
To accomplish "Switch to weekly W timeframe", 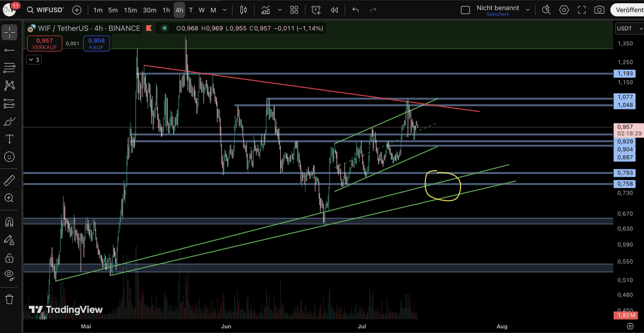I will (201, 10).
